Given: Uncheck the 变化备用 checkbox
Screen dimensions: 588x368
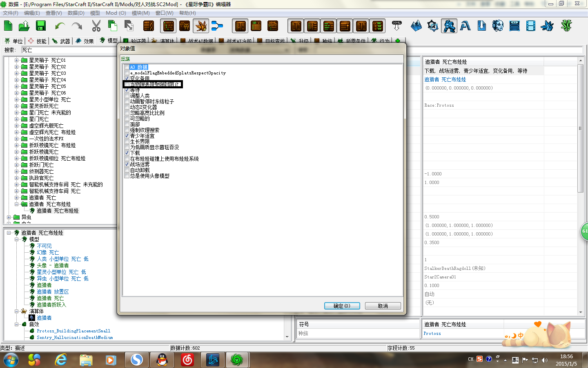Looking at the screenshot, I should (127, 79).
